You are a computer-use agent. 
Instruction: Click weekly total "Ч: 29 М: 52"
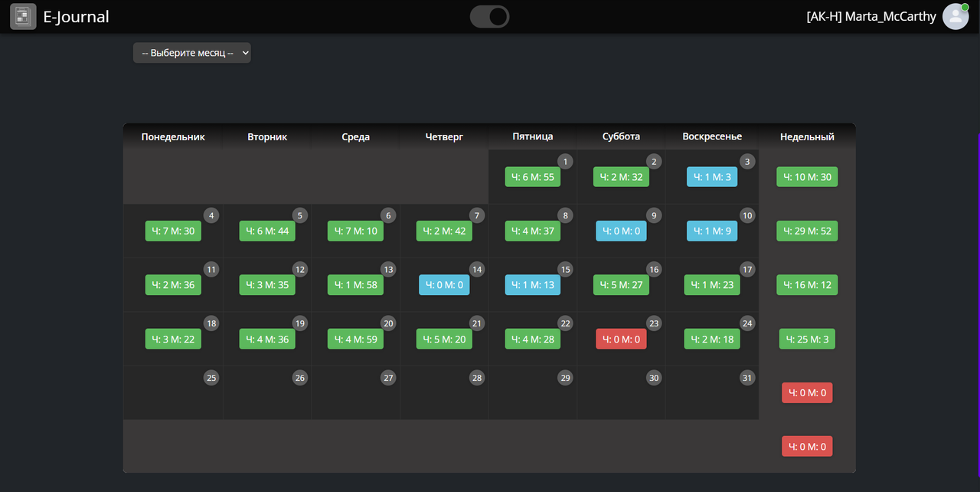click(x=807, y=231)
